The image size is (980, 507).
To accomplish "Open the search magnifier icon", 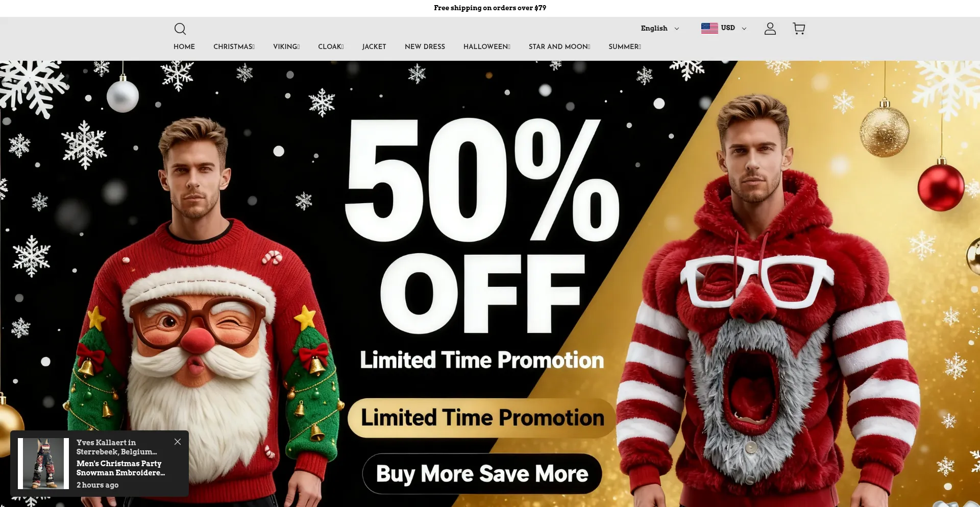I will (x=180, y=29).
